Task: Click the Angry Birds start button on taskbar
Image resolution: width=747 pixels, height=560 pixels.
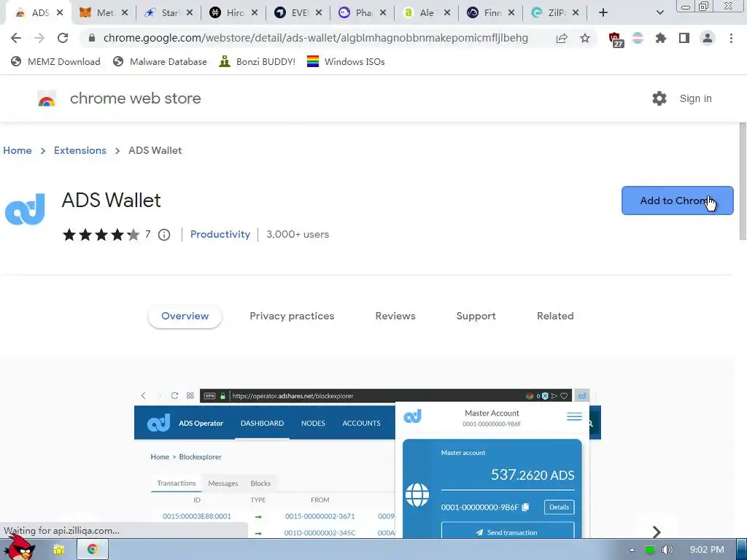Action: coord(19,548)
